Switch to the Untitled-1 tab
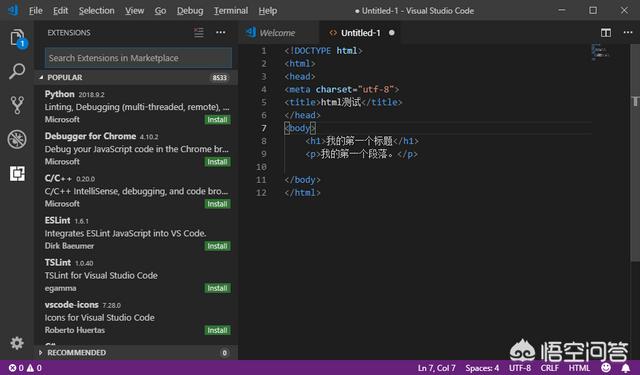 360,33
